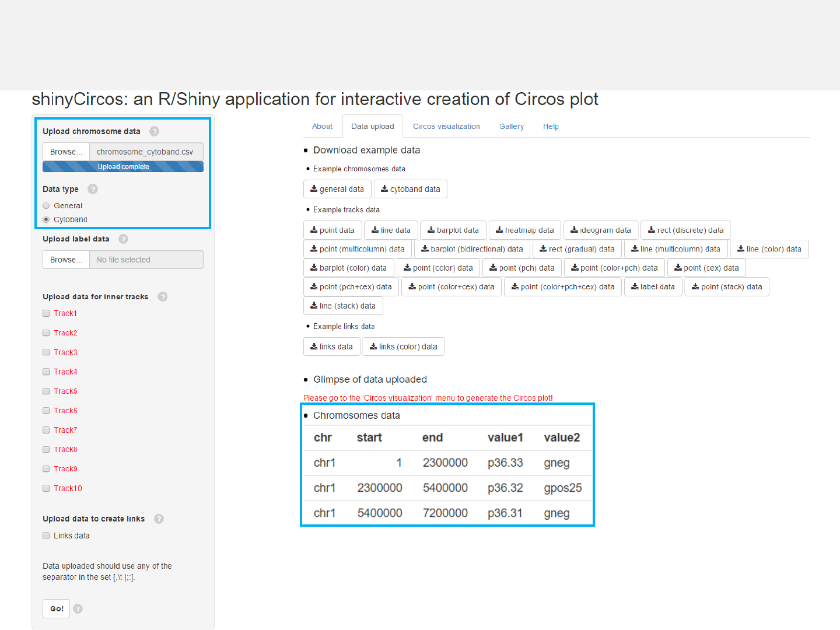Enable Track3 checkbox

coord(46,352)
